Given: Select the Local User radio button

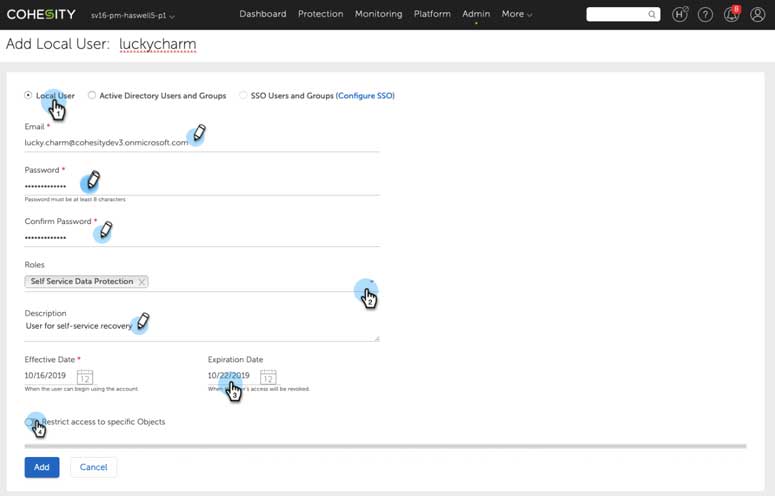Looking at the screenshot, I should [28, 96].
